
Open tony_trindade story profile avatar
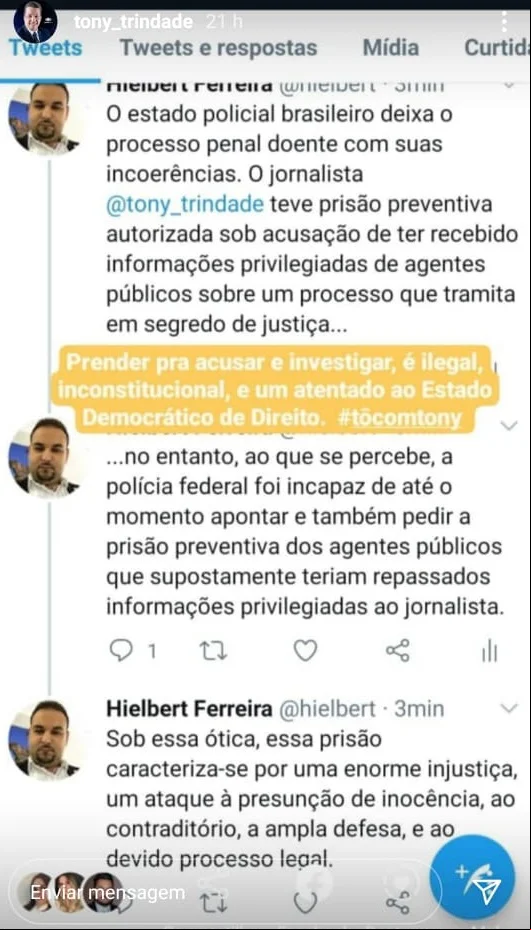(x=35, y=23)
